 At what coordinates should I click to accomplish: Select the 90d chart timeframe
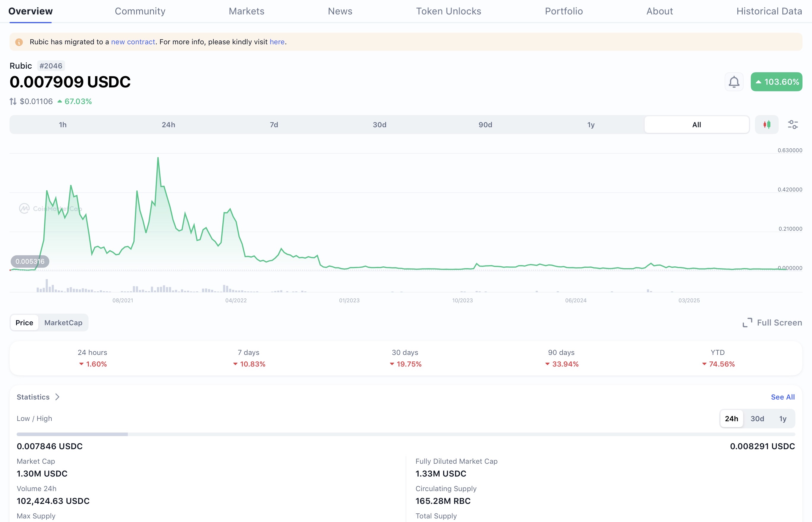click(485, 125)
